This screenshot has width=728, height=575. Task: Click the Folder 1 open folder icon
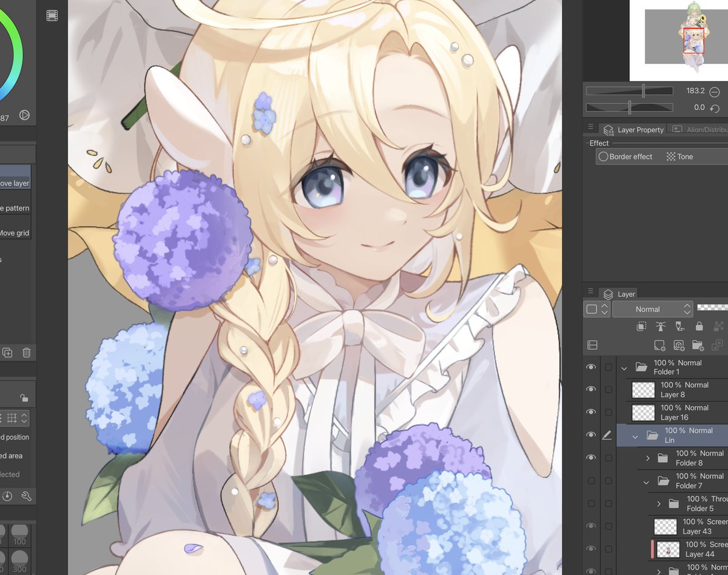point(641,367)
